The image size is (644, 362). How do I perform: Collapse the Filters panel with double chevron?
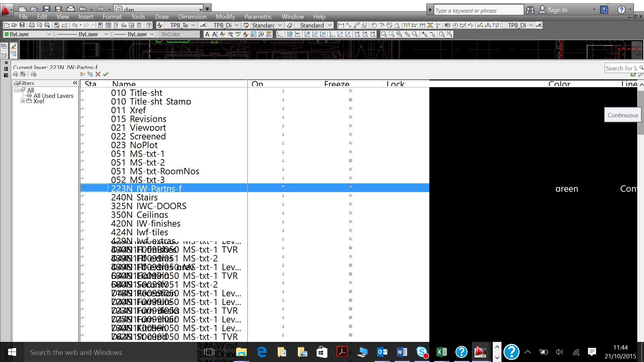75,83
